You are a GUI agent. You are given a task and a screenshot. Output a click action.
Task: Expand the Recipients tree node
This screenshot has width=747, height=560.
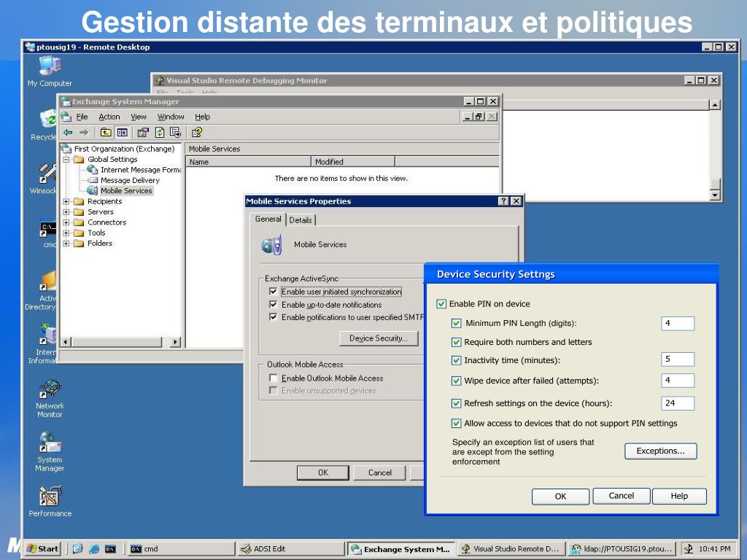point(66,201)
